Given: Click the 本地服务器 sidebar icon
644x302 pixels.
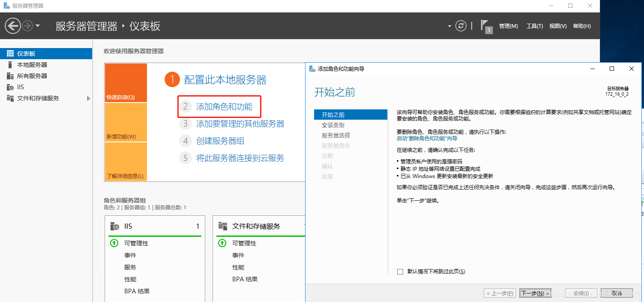Looking at the screenshot, I should (x=10, y=65).
